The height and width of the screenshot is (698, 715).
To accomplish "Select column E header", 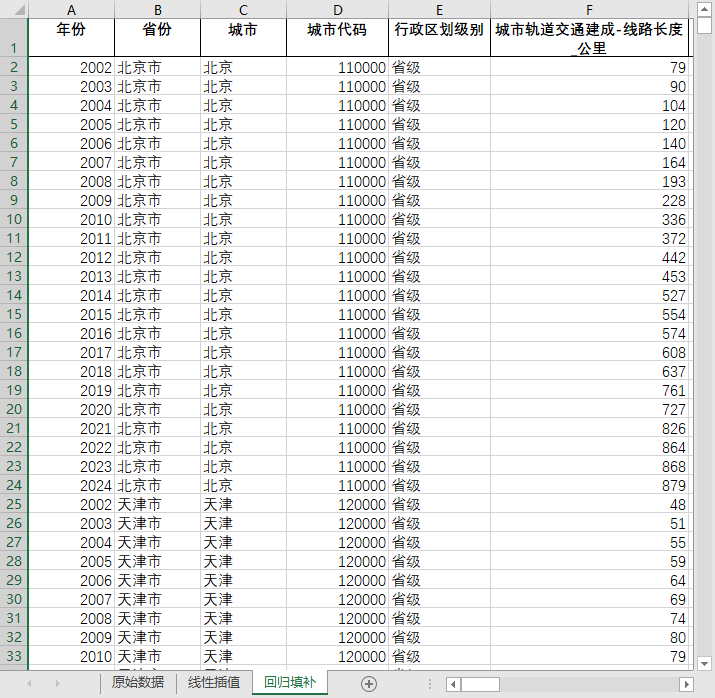I will pos(439,10).
